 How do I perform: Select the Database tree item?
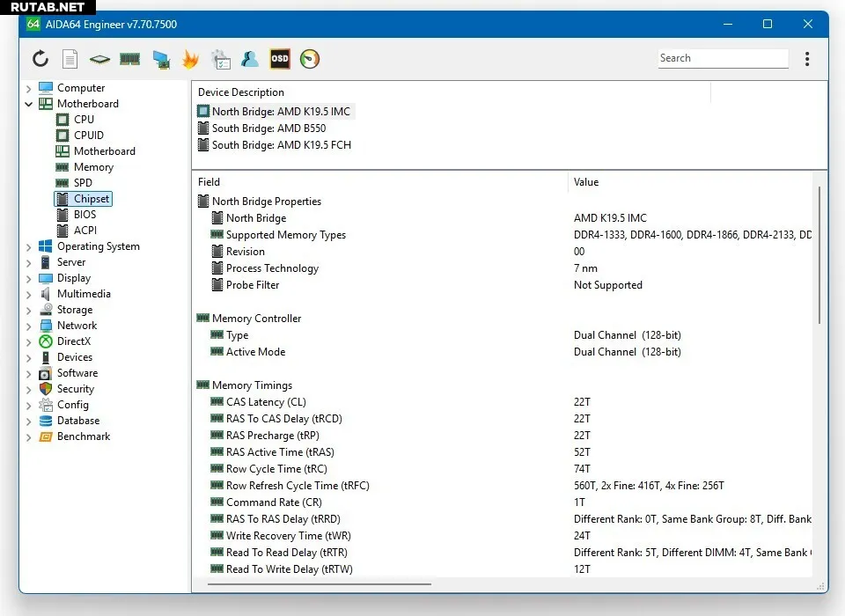pos(70,421)
